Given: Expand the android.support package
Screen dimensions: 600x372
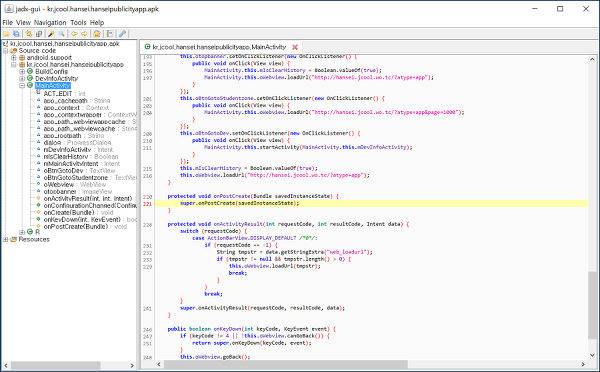Looking at the screenshot, I should pyautogui.click(x=14, y=58).
